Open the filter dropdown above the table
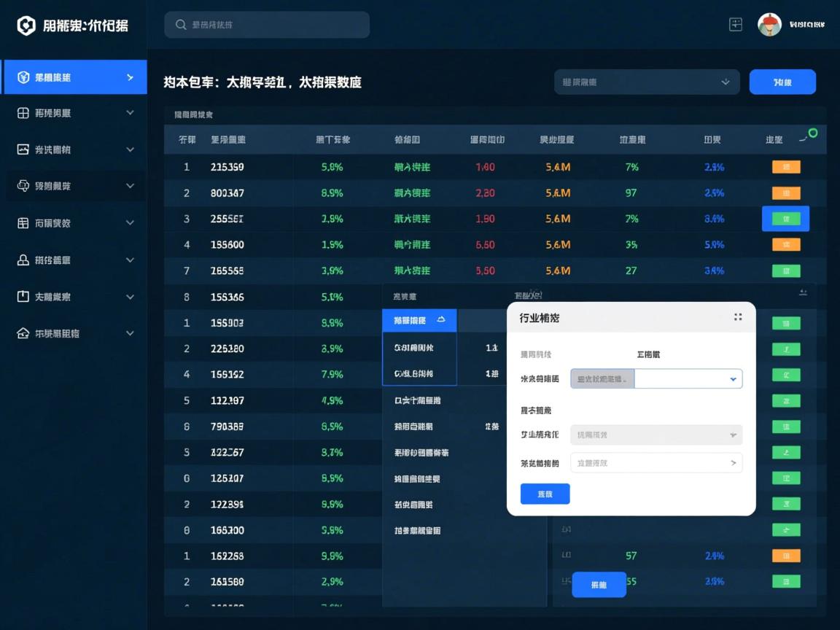This screenshot has height=630, width=840. (646, 82)
